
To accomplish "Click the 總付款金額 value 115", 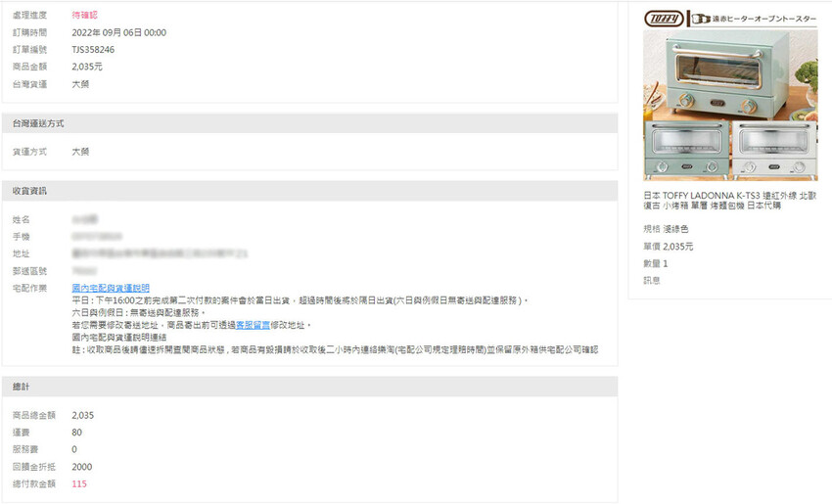I will [x=79, y=483].
